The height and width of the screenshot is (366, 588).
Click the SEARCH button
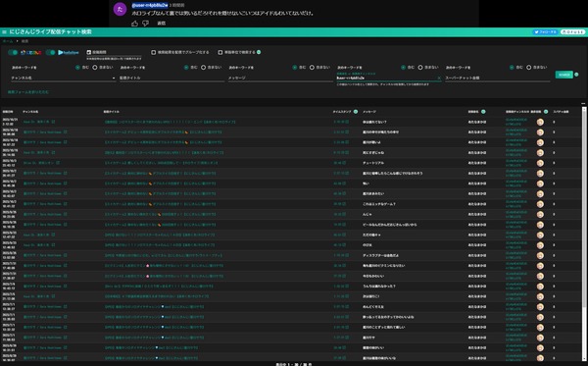564,75
